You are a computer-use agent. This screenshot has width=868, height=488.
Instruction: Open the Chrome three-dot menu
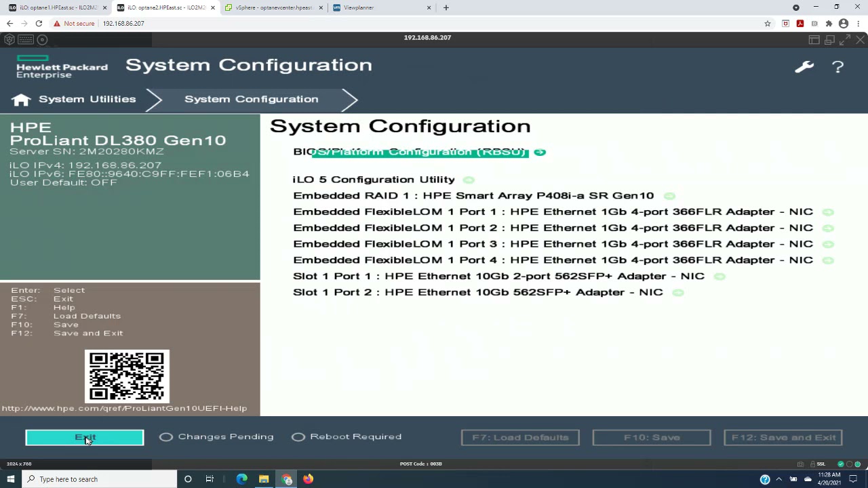858,23
